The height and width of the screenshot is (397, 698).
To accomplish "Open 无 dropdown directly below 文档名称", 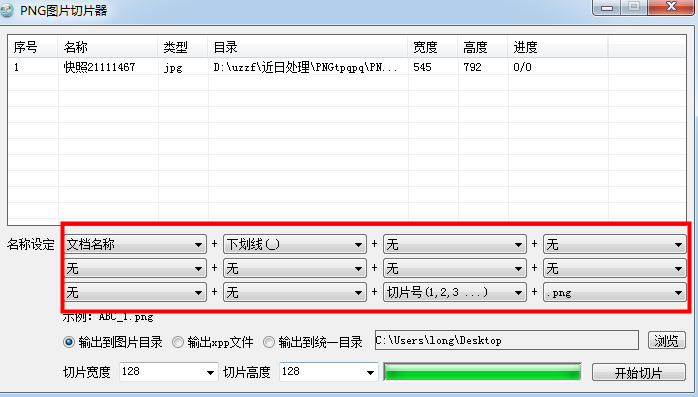I will 135,268.
